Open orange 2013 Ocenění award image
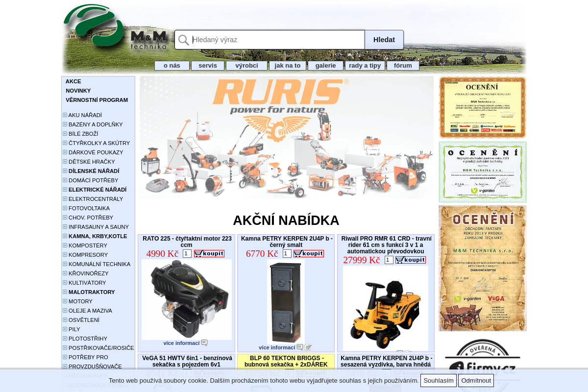 (x=483, y=269)
